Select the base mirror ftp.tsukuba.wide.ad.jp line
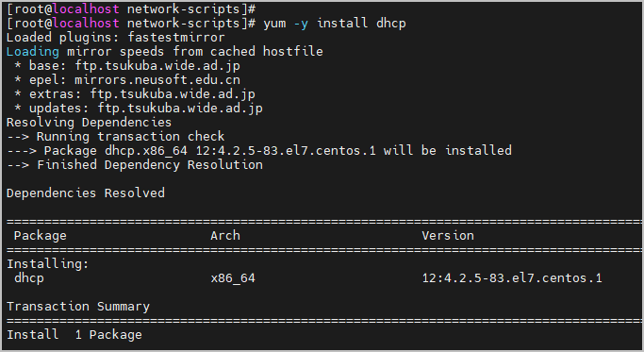Viewport: 644px width, 352px height. pyautogui.click(x=127, y=66)
